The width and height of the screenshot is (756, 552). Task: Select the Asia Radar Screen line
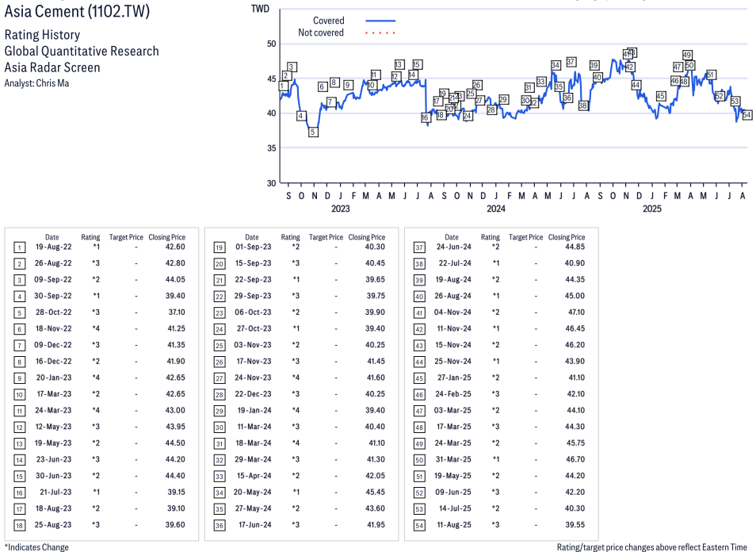[52, 67]
